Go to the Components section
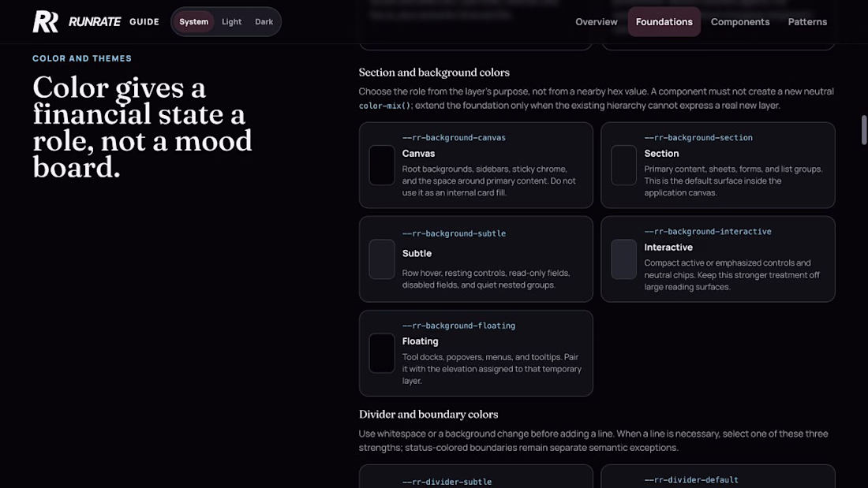 click(x=740, y=21)
